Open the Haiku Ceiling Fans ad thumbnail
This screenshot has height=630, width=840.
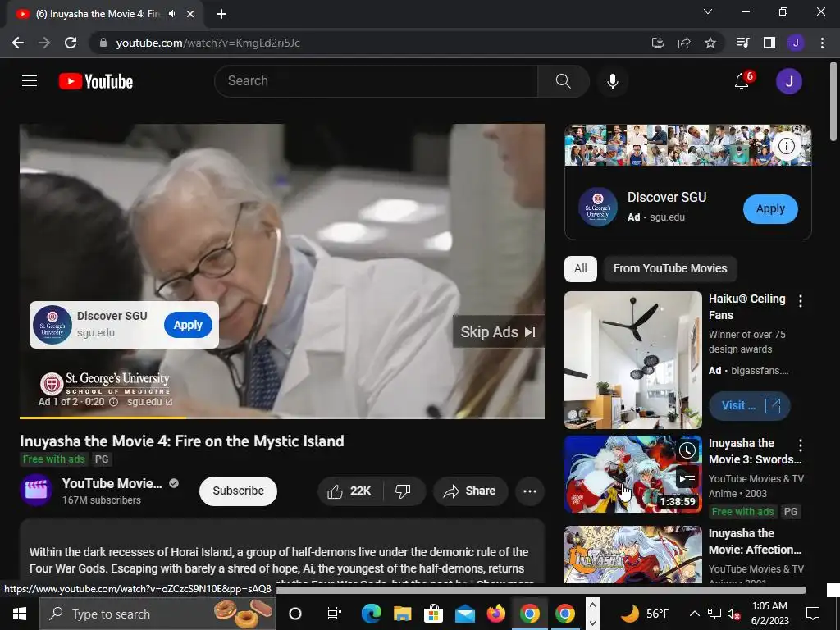pos(632,360)
